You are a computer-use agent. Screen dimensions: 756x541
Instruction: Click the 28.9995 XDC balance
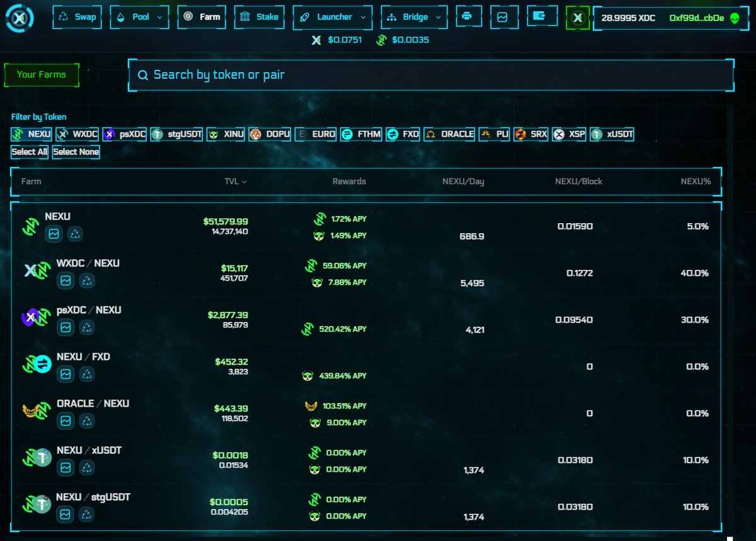tap(629, 18)
